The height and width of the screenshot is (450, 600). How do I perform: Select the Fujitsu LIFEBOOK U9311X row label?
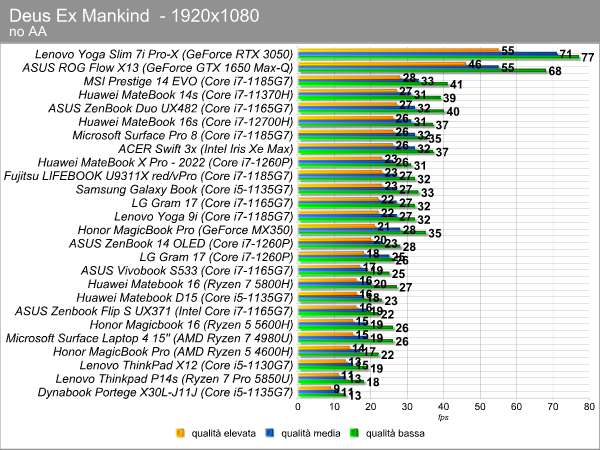click(148, 176)
